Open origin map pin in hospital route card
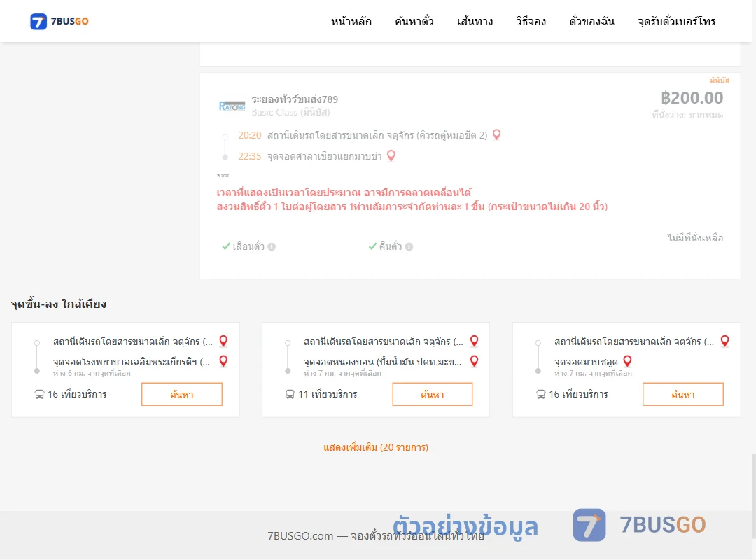756x560 pixels. [x=223, y=341]
